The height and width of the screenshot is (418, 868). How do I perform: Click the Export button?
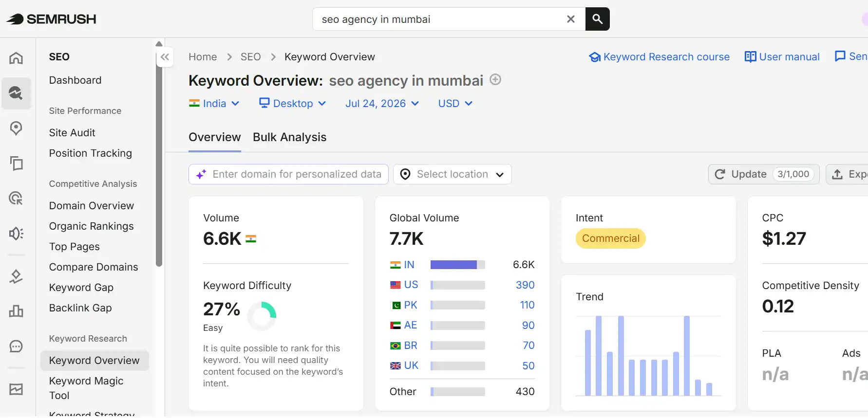point(848,174)
